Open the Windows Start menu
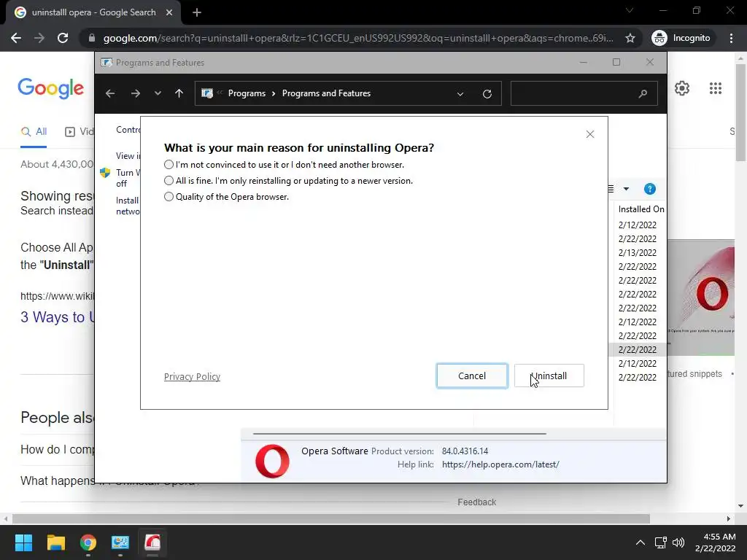The height and width of the screenshot is (560, 747). click(23, 542)
